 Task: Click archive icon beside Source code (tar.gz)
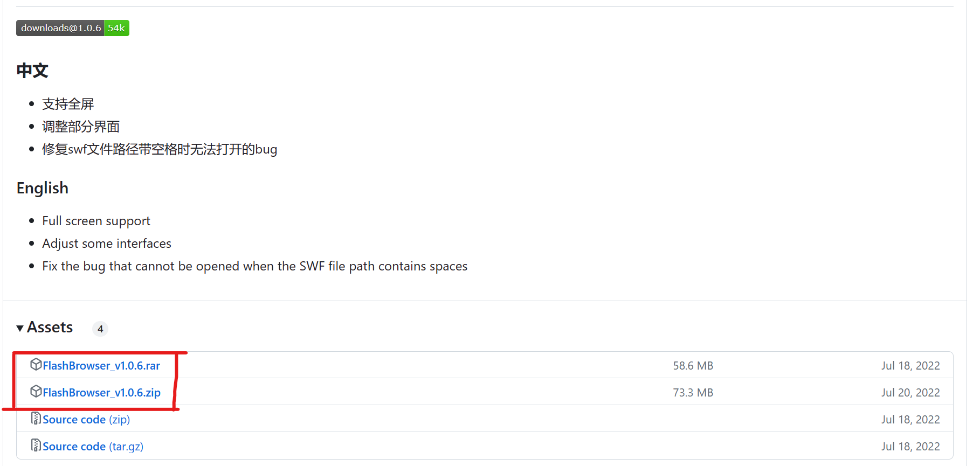[x=36, y=446]
